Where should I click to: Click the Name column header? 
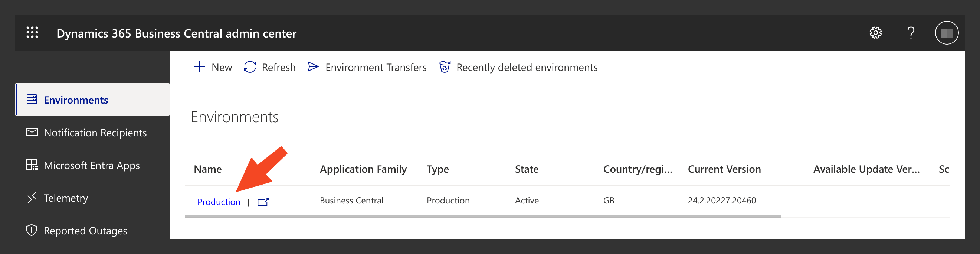tap(208, 169)
